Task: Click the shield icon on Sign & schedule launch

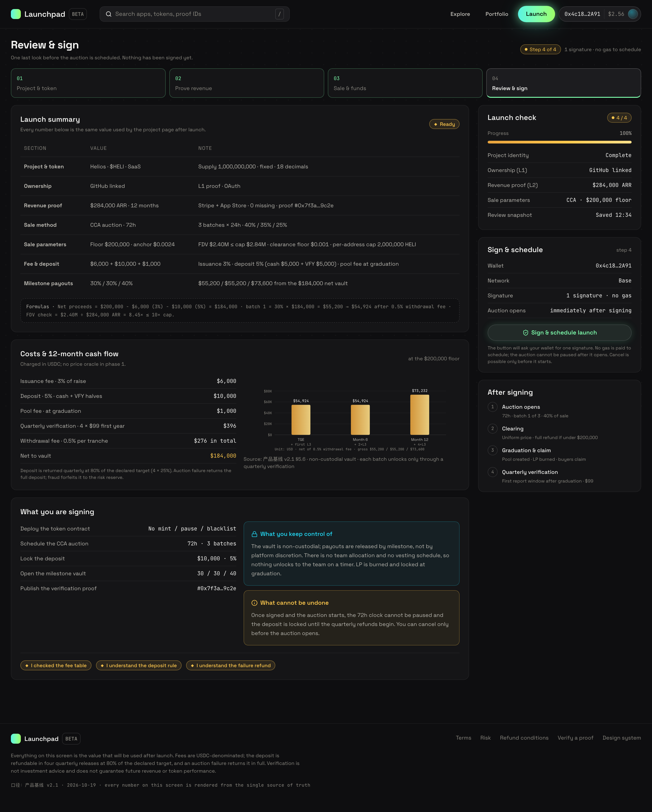Action: [x=525, y=332]
